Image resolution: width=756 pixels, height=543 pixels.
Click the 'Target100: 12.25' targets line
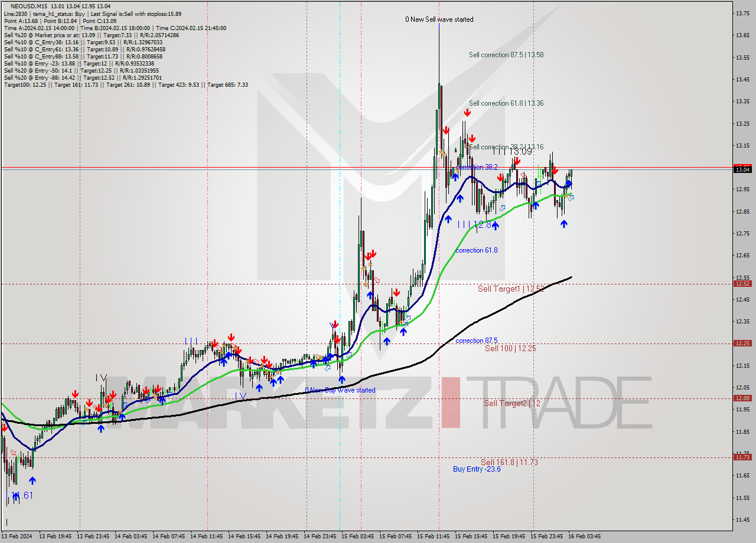click(x=126, y=85)
